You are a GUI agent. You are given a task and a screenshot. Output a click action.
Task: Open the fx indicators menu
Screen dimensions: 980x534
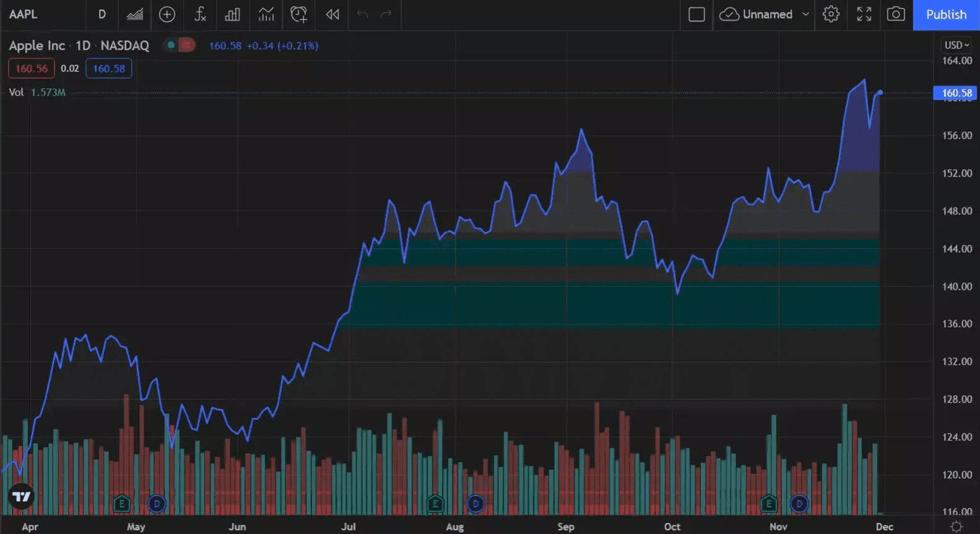[200, 14]
